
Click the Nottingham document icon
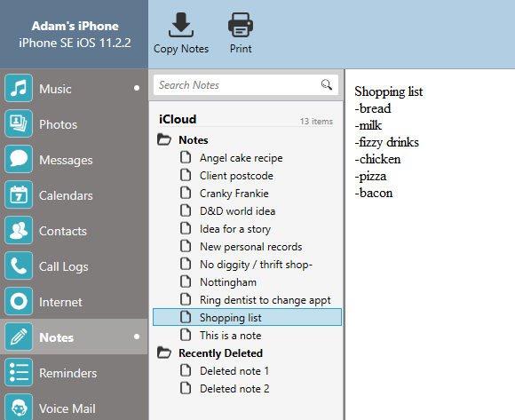186,281
